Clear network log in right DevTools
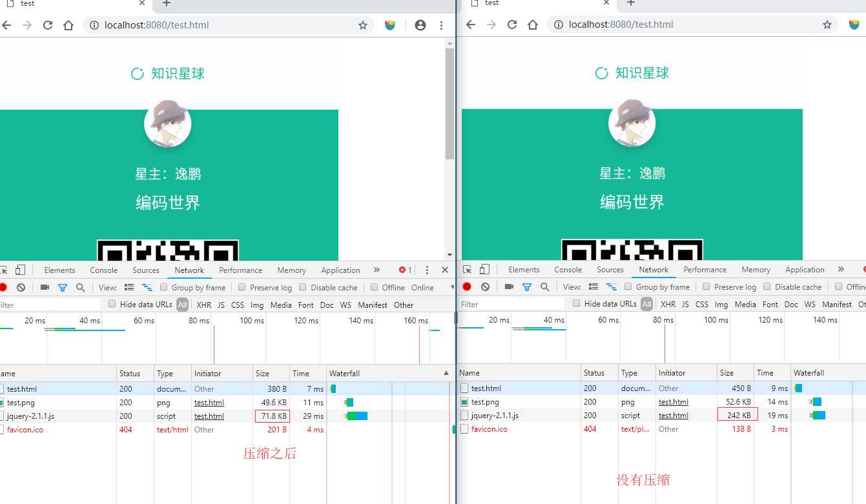The image size is (866, 504). point(485,287)
